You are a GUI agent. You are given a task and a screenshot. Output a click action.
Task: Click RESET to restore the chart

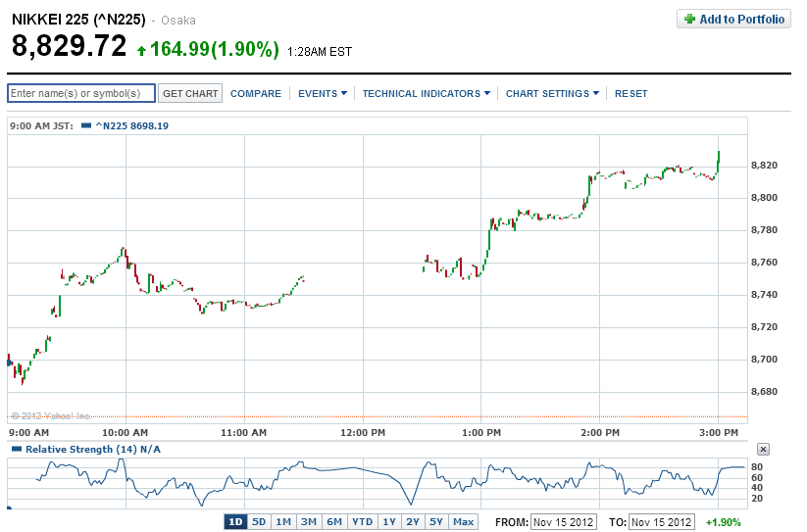(630, 94)
